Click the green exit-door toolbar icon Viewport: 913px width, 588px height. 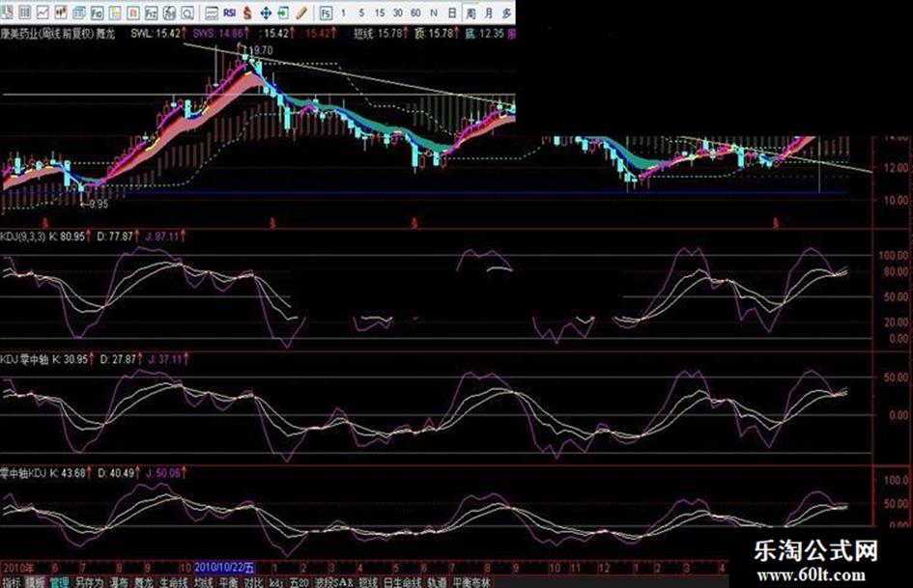(283, 13)
